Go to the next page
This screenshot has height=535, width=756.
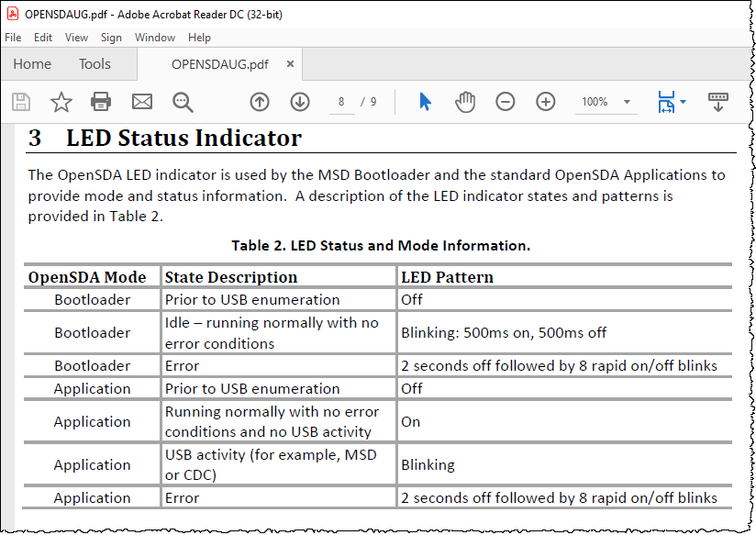point(300,102)
